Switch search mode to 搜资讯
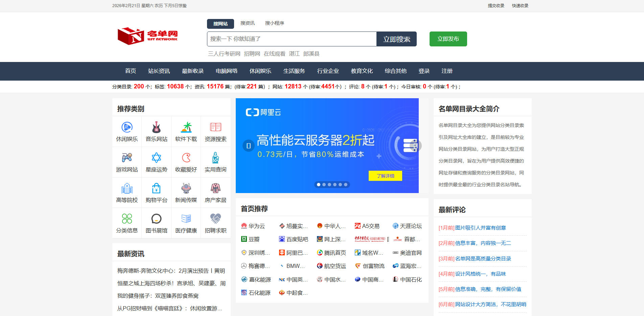 [x=247, y=23]
